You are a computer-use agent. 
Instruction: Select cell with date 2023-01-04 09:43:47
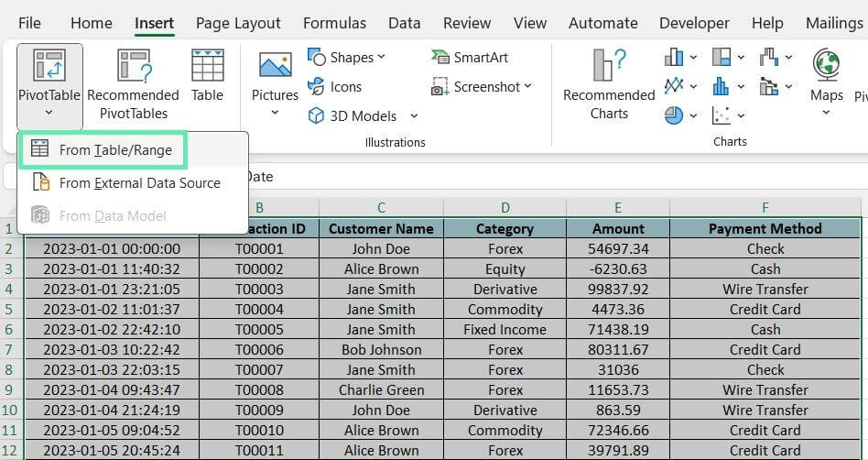(x=112, y=389)
